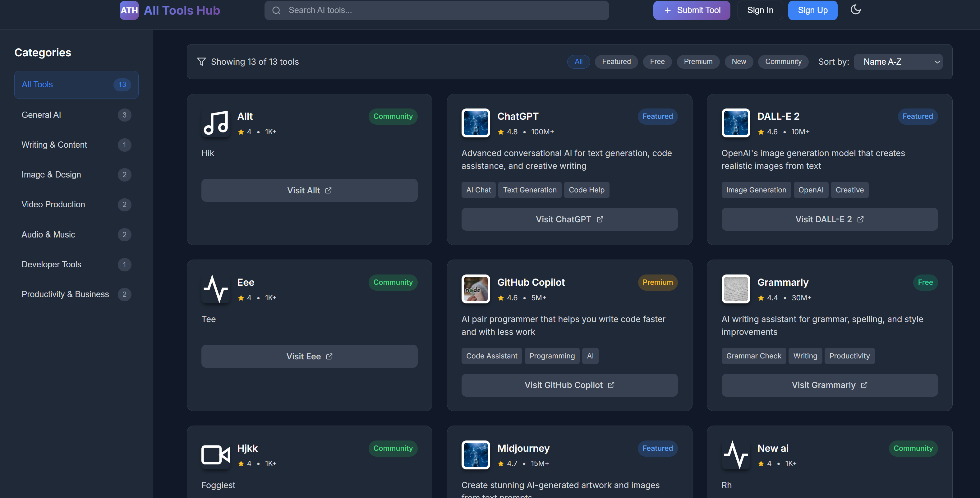The height and width of the screenshot is (498, 980).
Task: Click the Midjourney tool thumbnail
Action: [x=476, y=454]
